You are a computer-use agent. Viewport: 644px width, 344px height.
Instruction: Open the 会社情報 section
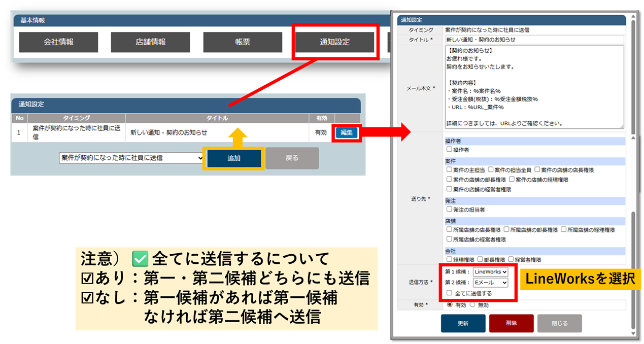click(x=58, y=42)
